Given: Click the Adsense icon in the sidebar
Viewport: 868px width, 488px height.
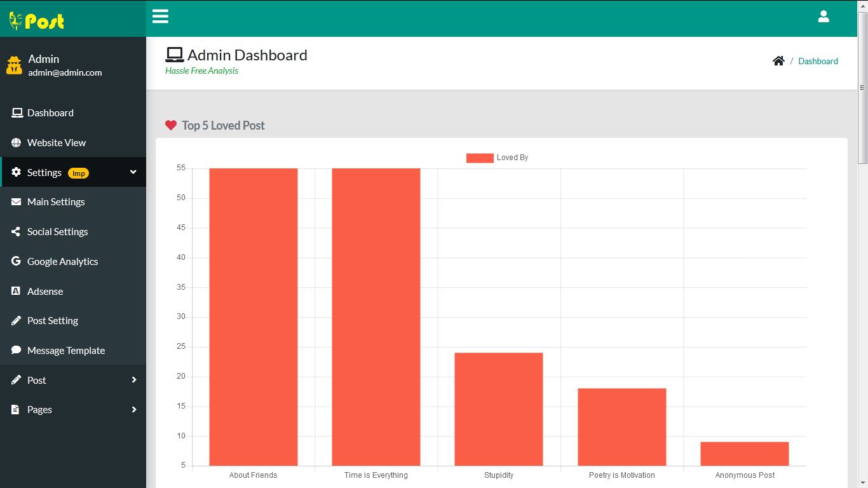Looking at the screenshot, I should (16, 291).
